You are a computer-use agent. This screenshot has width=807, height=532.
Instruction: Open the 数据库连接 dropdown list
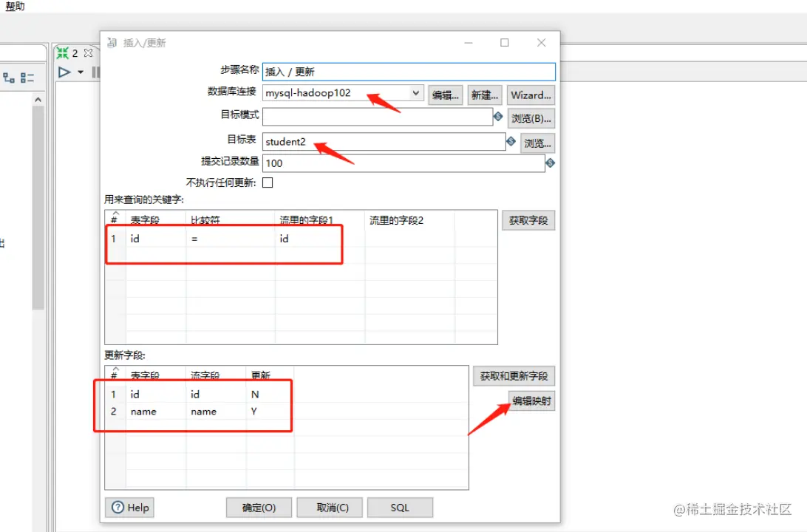(415, 92)
